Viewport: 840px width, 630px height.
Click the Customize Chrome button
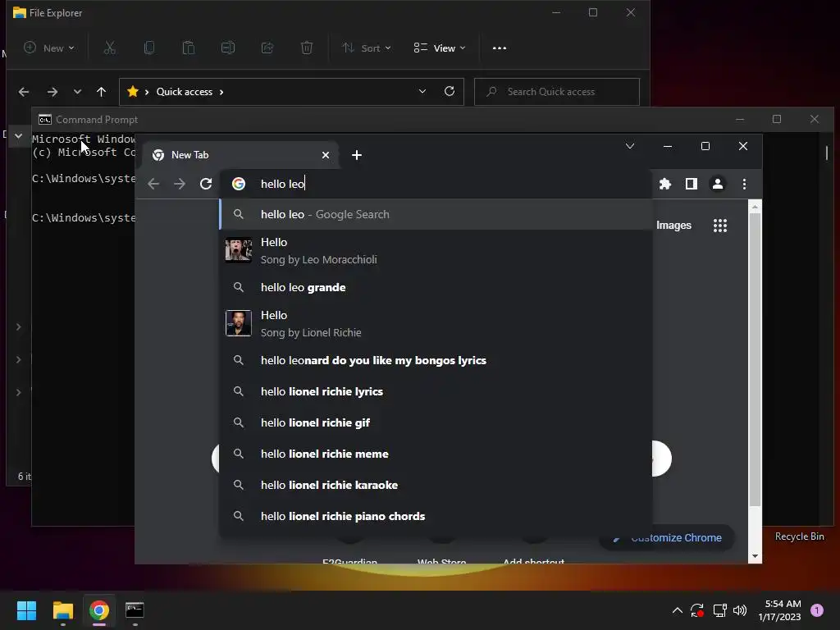pos(667,538)
